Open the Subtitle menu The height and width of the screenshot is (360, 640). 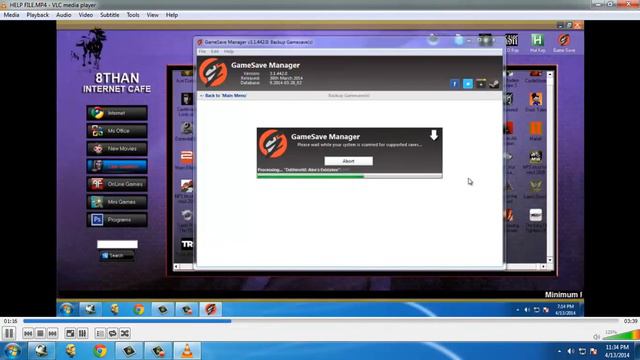109,15
